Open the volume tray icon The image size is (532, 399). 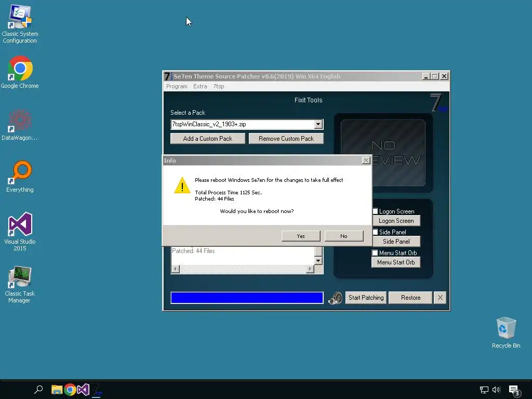496,390
